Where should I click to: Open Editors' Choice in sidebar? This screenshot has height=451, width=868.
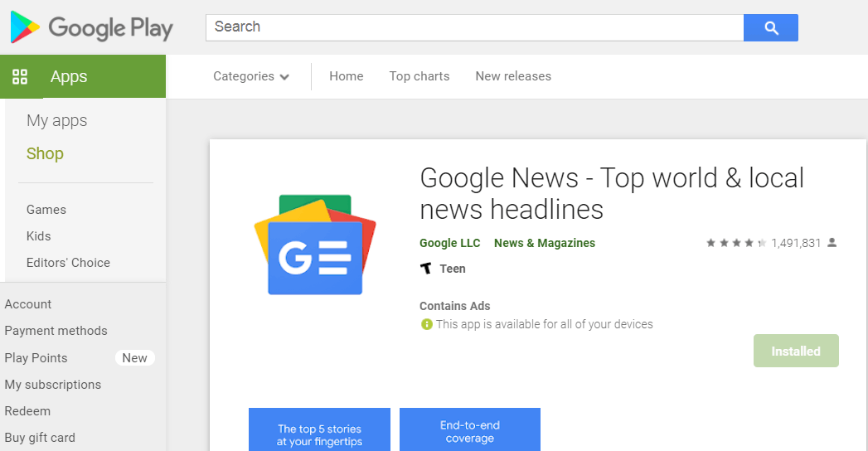click(68, 263)
